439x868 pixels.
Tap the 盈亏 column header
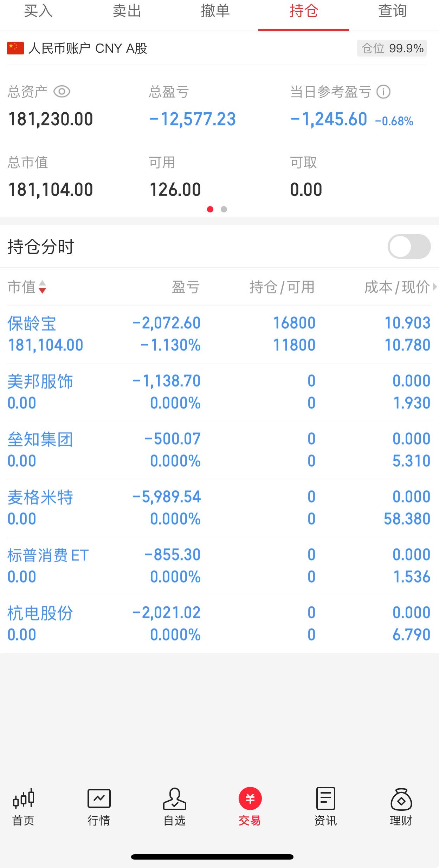coord(186,287)
